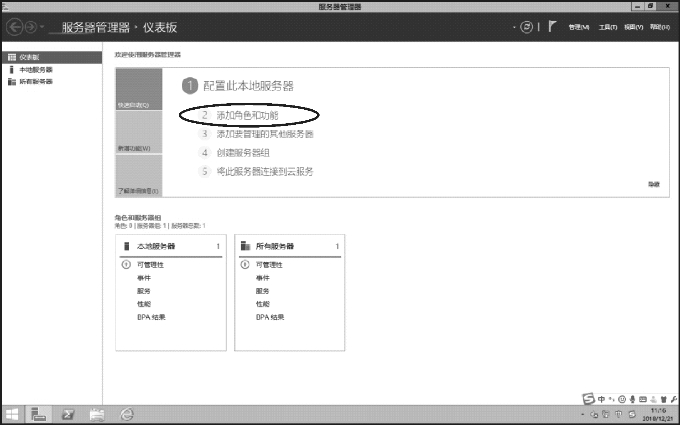Open the notifications flag
This screenshot has width=680, height=425.
(x=552, y=26)
